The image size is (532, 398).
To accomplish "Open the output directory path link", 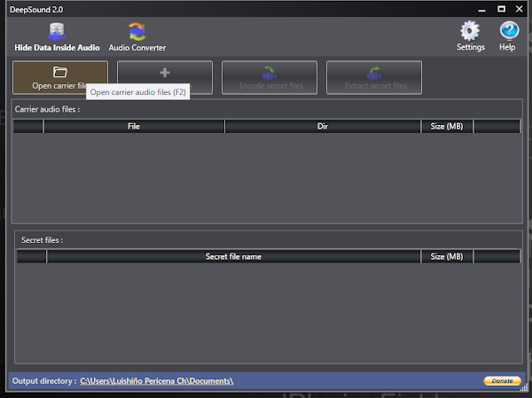I will click(x=157, y=381).
